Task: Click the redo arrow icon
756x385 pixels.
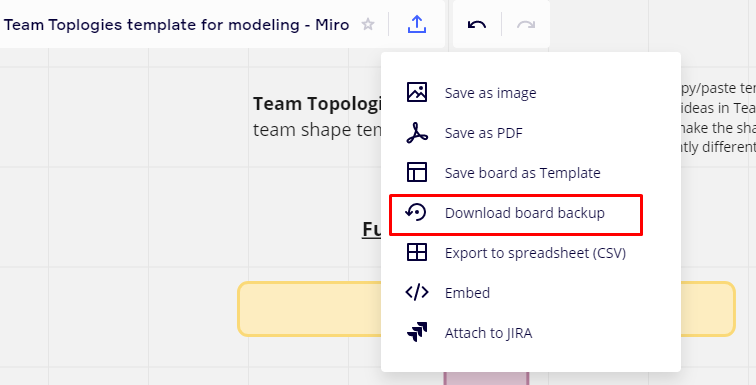Action: pyautogui.click(x=526, y=25)
